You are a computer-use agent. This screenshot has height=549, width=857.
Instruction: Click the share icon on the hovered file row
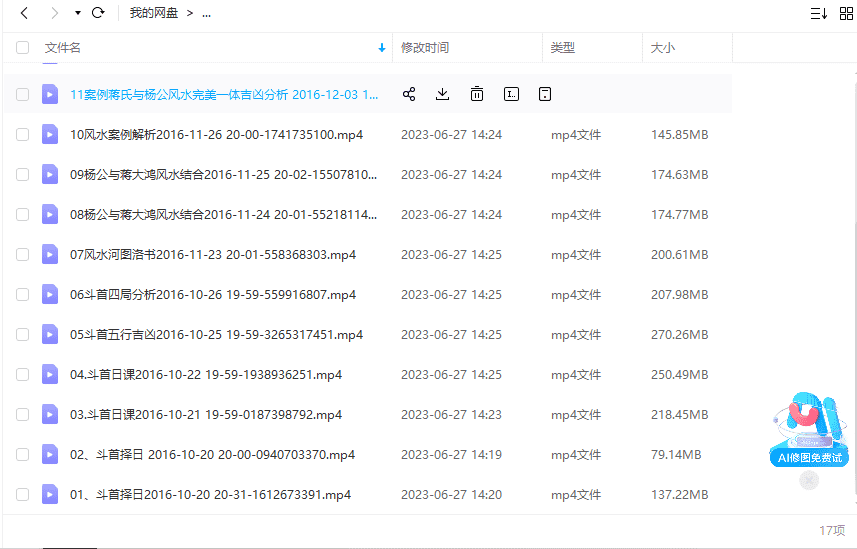point(409,94)
